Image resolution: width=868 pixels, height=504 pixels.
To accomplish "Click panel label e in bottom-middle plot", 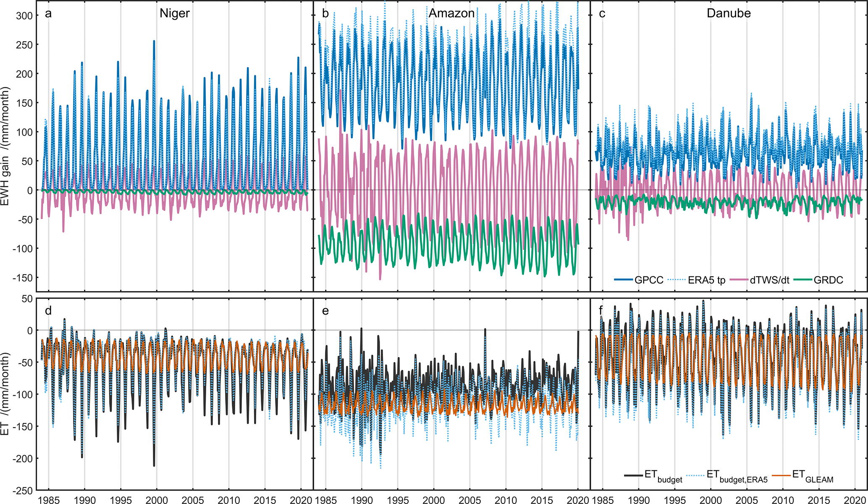I will (x=325, y=311).
